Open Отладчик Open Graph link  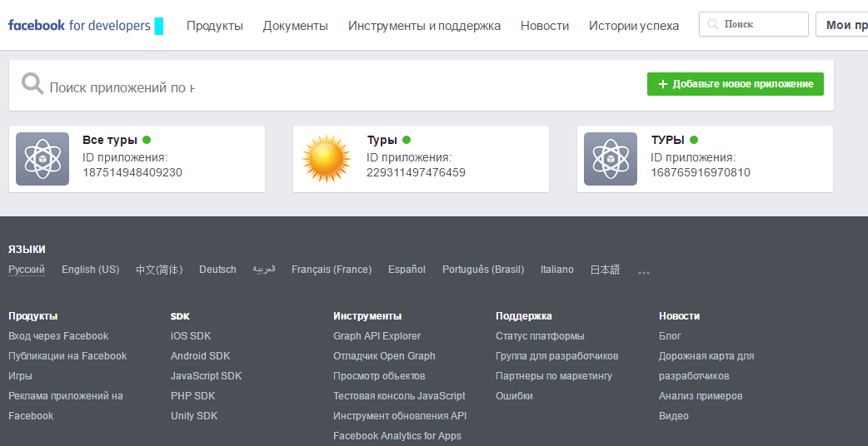384,356
